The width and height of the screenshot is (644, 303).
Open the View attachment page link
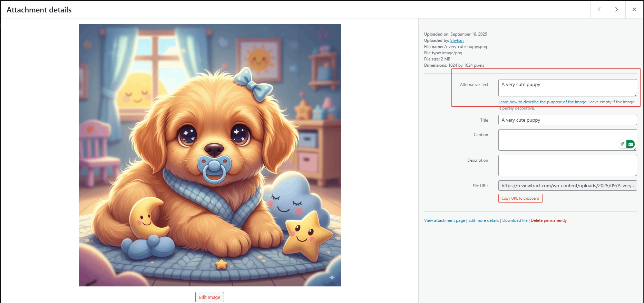click(445, 220)
